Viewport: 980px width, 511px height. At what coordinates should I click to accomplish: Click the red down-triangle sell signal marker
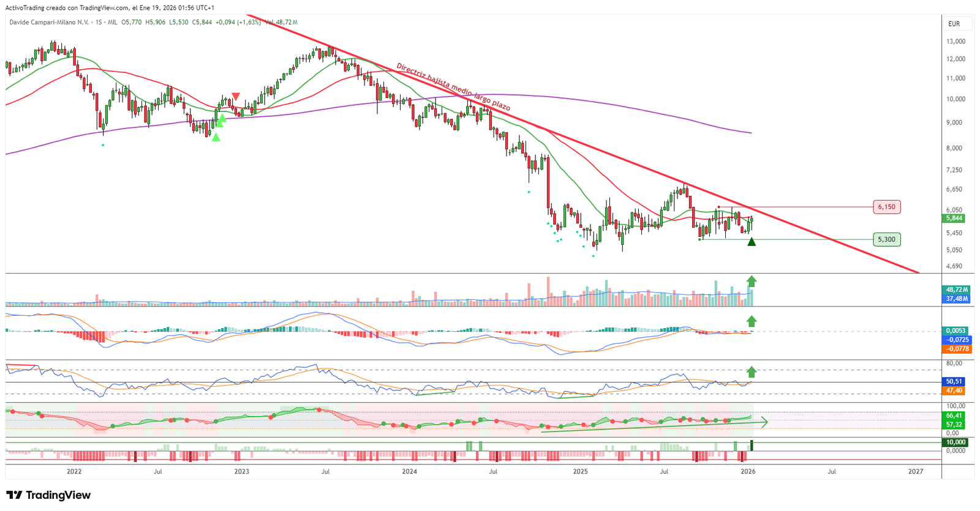point(236,97)
